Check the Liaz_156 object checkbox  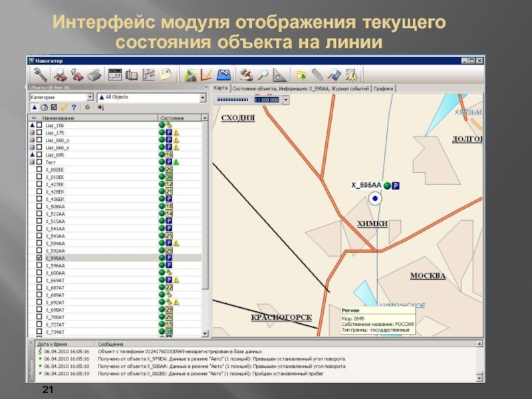coord(39,125)
